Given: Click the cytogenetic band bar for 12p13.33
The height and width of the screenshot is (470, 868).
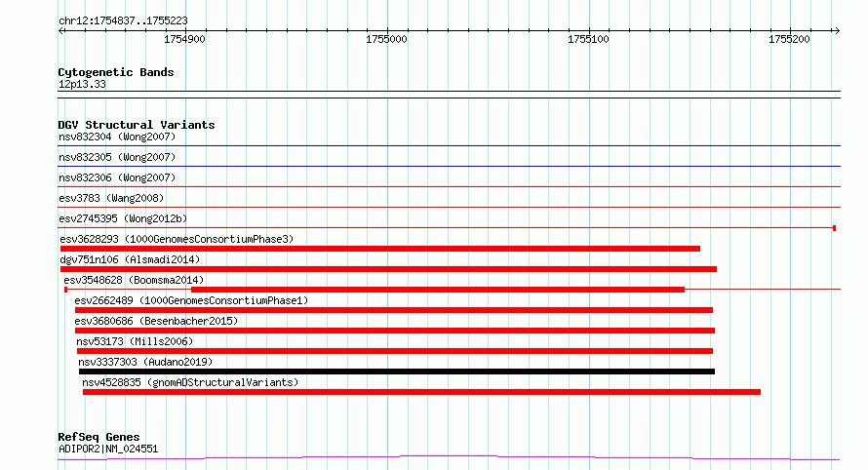Looking at the screenshot, I should coord(449,95).
